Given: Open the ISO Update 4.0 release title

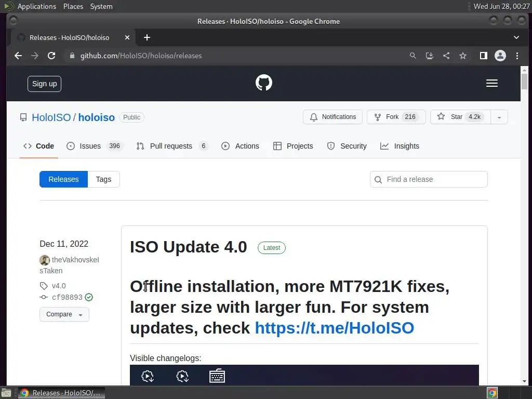Looking at the screenshot, I should coord(188,247).
